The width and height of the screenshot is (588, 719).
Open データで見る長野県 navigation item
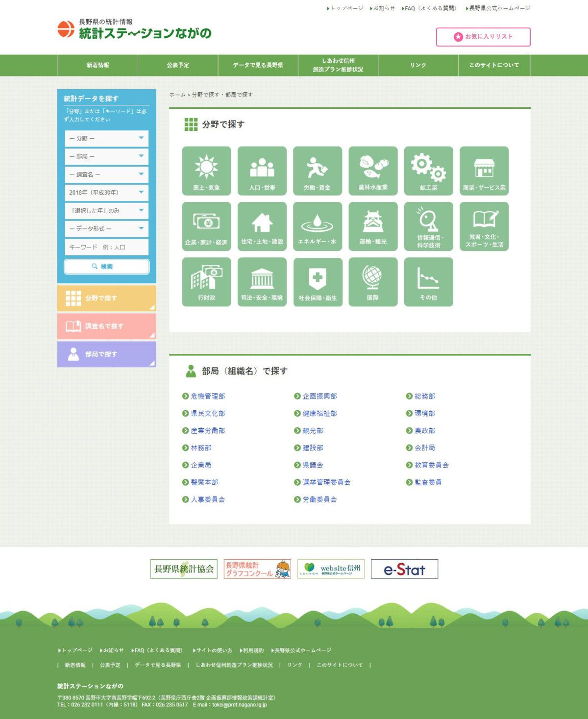point(258,65)
